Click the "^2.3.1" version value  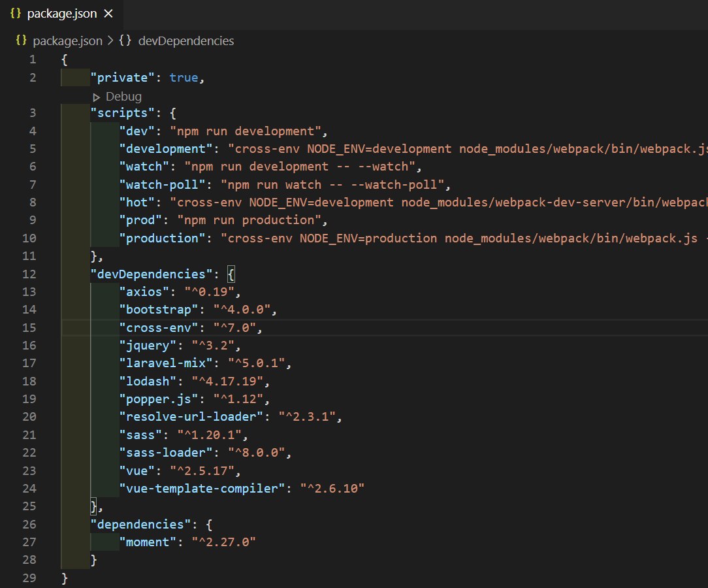307,417
